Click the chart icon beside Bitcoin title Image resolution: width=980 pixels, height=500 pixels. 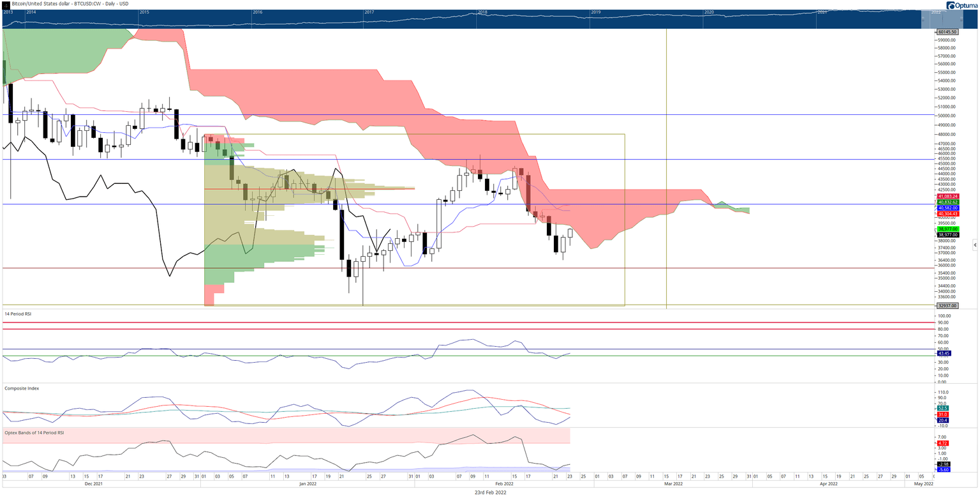click(6, 4)
